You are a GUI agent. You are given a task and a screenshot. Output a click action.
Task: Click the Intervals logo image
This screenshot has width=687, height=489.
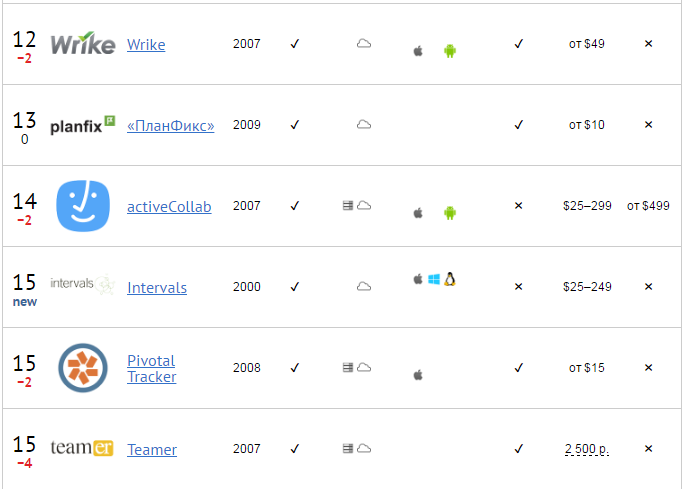(x=82, y=285)
